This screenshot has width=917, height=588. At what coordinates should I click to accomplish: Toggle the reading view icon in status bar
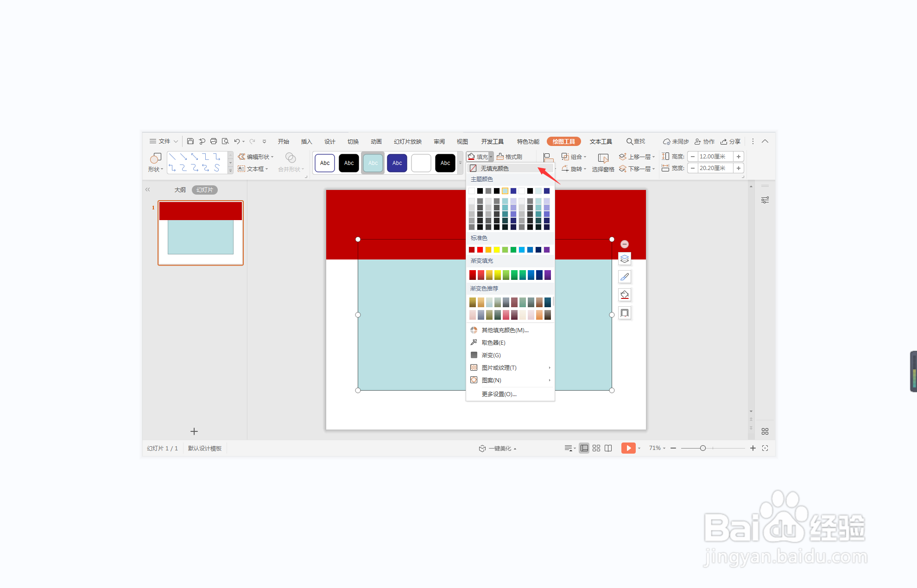click(608, 448)
